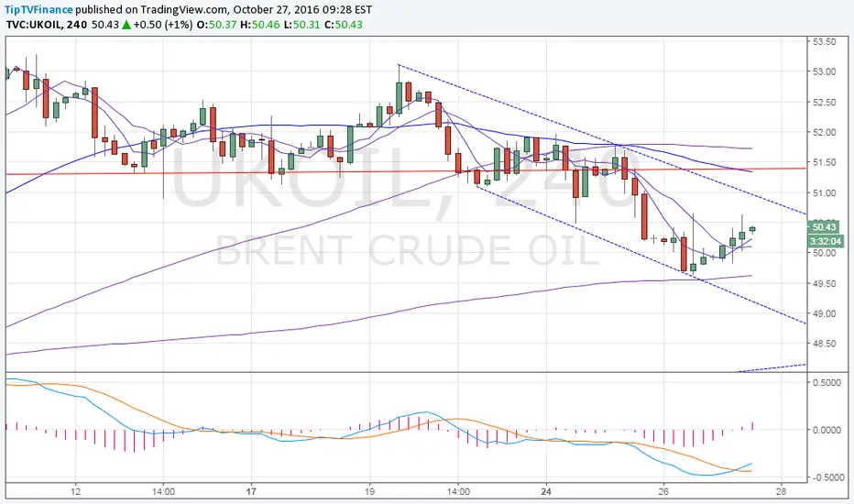
Task: Select the lower dashed channel trendline
Action: click(641, 255)
